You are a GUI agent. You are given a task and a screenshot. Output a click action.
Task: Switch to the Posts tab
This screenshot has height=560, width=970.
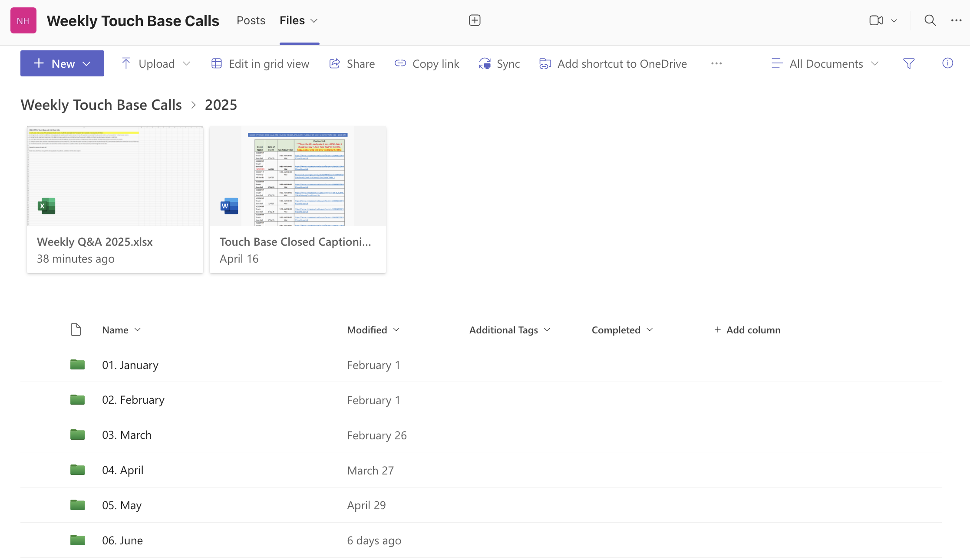pyautogui.click(x=251, y=20)
